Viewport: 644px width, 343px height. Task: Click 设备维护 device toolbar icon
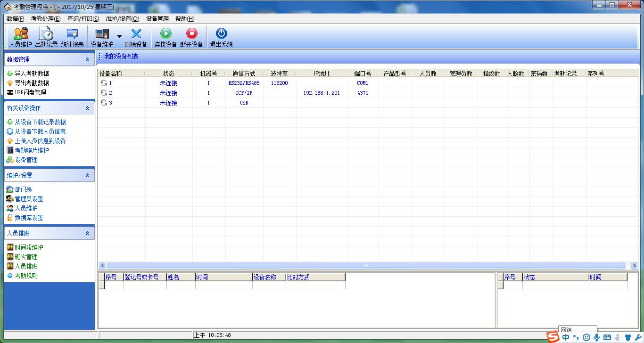tap(102, 33)
